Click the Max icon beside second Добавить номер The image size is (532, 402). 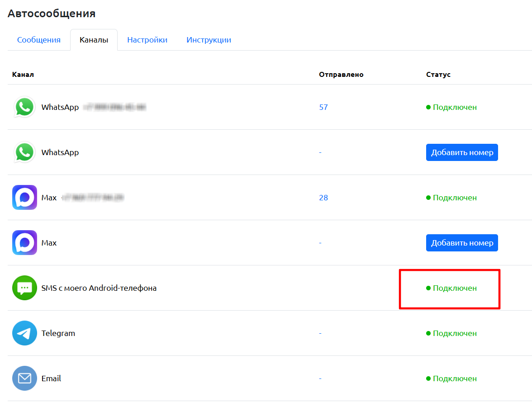(24, 242)
